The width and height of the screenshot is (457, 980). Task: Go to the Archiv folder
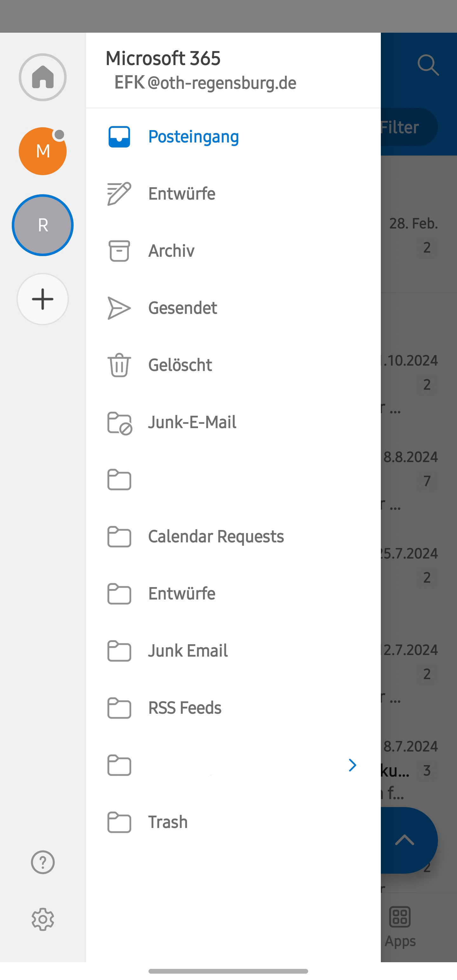click(171, 251)
